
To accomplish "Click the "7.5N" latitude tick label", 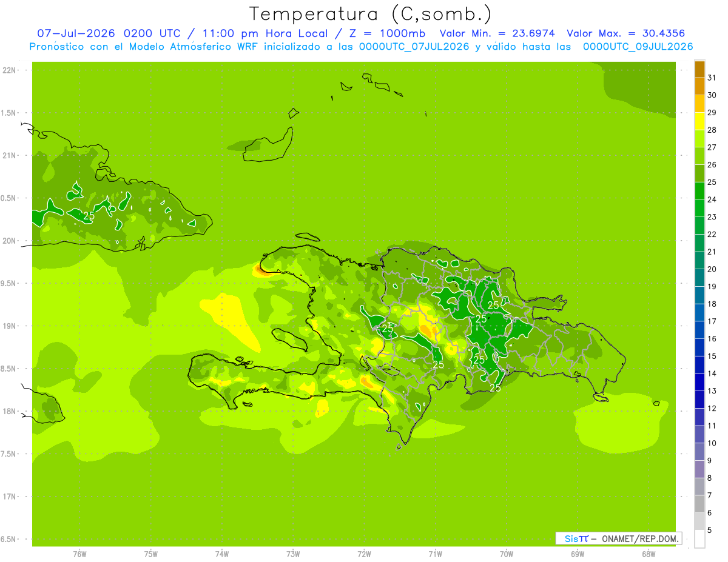I will click(x=9, y=454).
